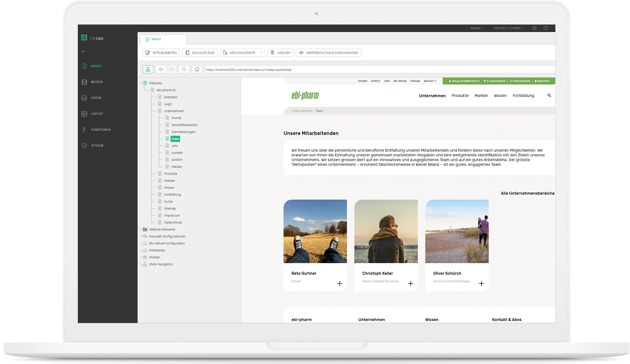The height and width of the screenshot is (364, 630).
Task: Select the Porträt page in tree
Action: (x=176, y=118)
